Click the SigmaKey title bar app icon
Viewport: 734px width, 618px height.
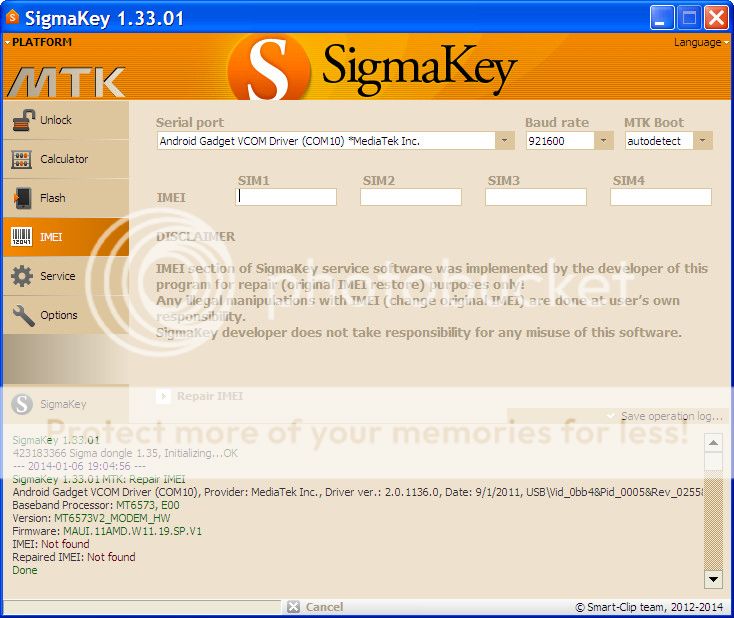click(12, 18)
